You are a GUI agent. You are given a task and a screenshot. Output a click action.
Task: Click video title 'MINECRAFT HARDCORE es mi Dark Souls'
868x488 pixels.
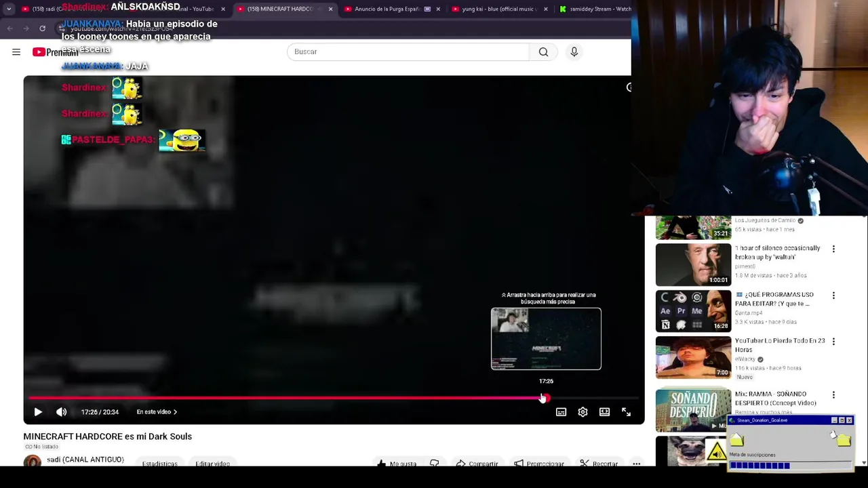(x=108, y=436)
